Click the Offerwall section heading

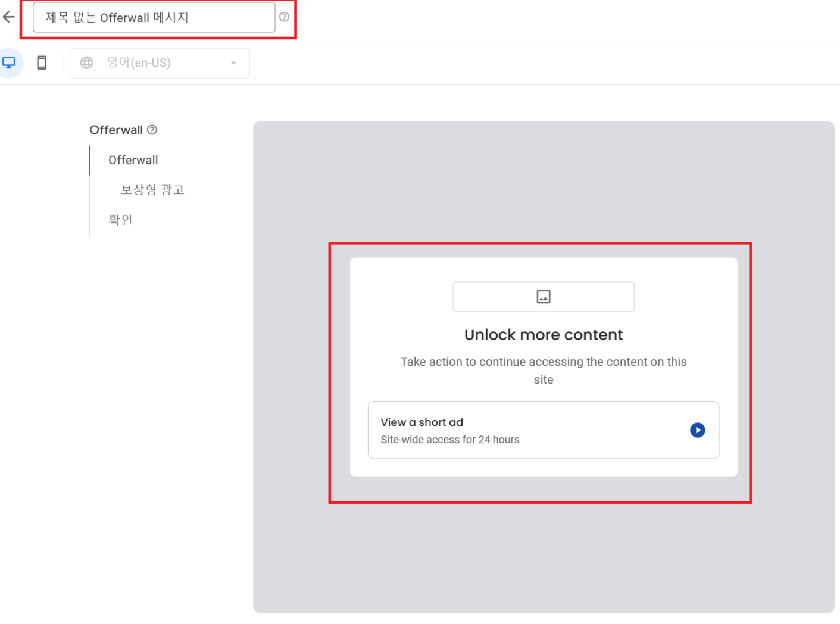click(116, 130)
